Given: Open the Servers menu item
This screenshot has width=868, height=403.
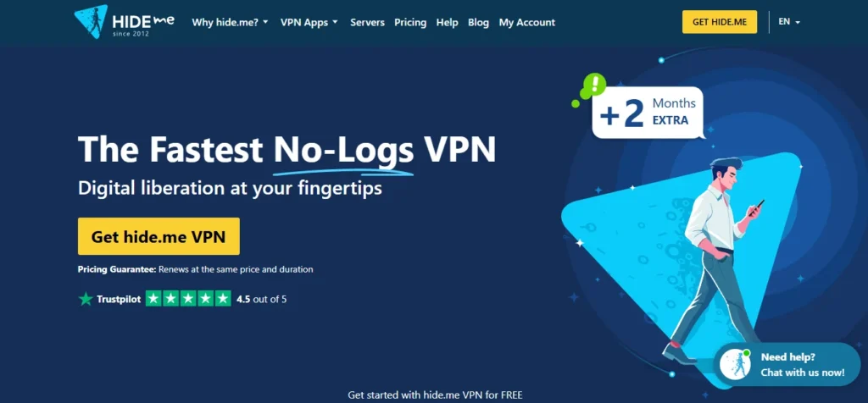Looking at the screenshot, I should [x=367, y=22].
